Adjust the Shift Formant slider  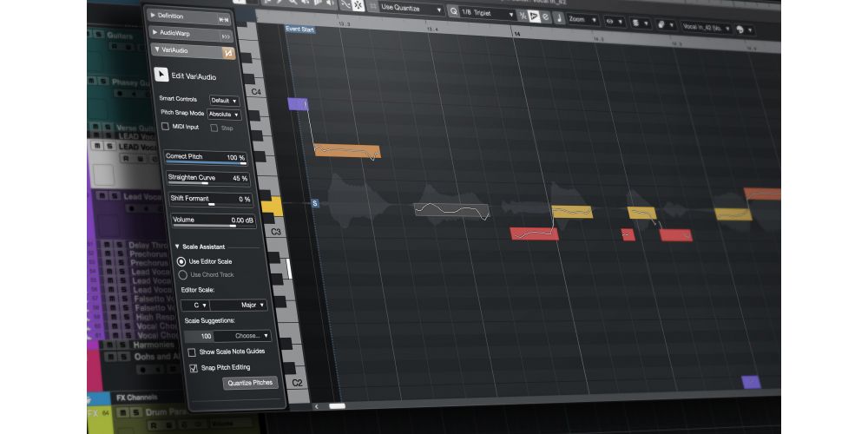click(210, 200)
